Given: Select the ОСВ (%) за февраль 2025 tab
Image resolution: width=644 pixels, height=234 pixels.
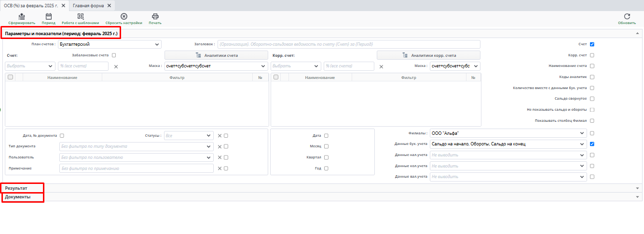Looking at the screenshot, I should [x=31, y=5].
